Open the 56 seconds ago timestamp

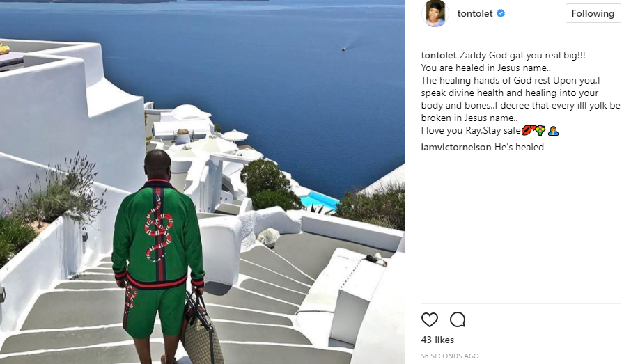coord(450,356)
